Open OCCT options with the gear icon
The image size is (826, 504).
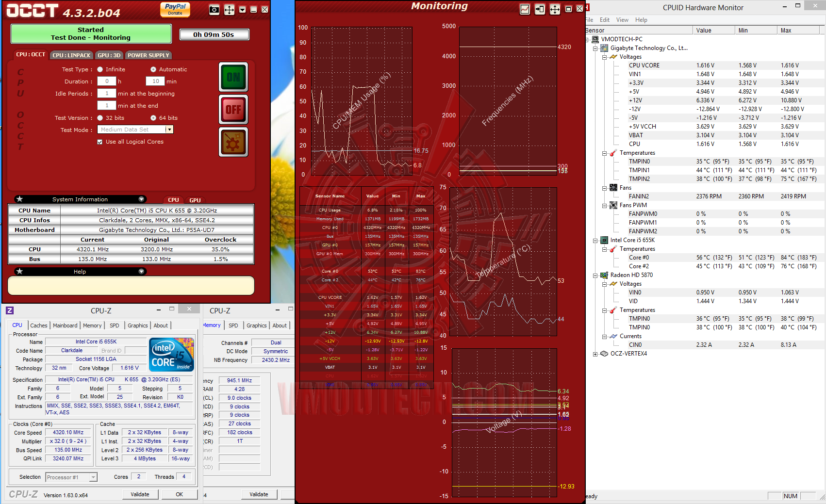coord(233,142)
